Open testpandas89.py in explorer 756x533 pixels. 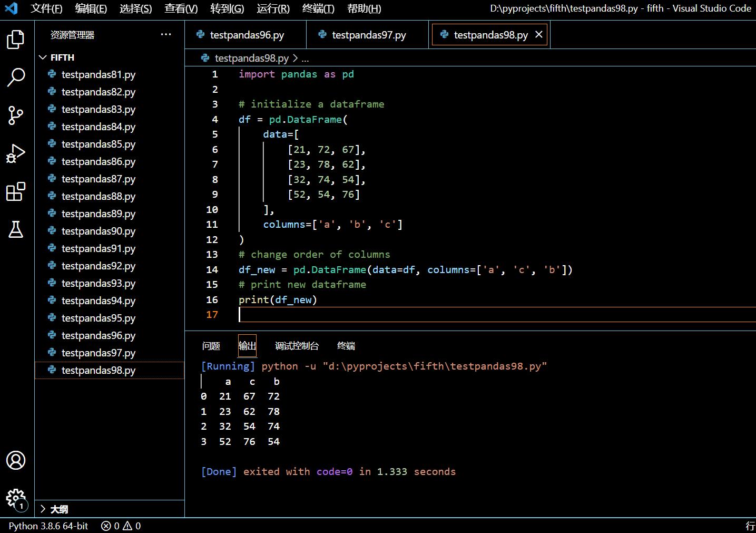[x=110, y=214]
